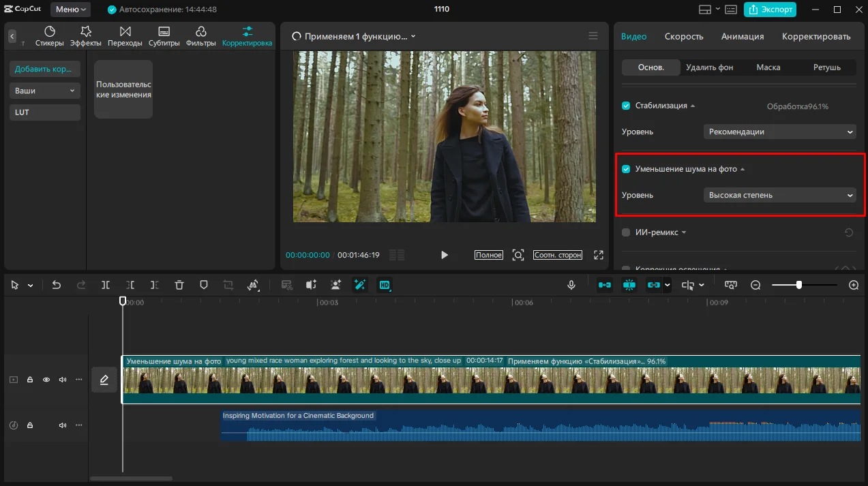Image resolution: width=868 pixels, height=486 pixels.
Task: Click the Undo arrow in timeline toolbar
Action: [x=57, y=285]
